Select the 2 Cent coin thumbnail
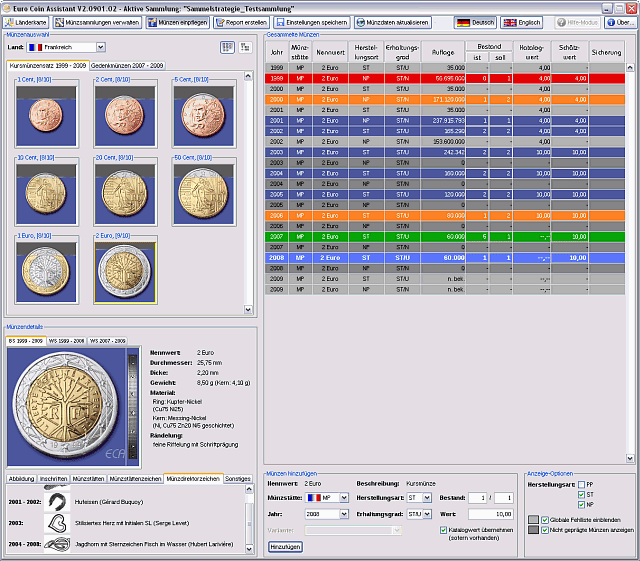The height and width of the screenshot is (561, 640). 125,116
